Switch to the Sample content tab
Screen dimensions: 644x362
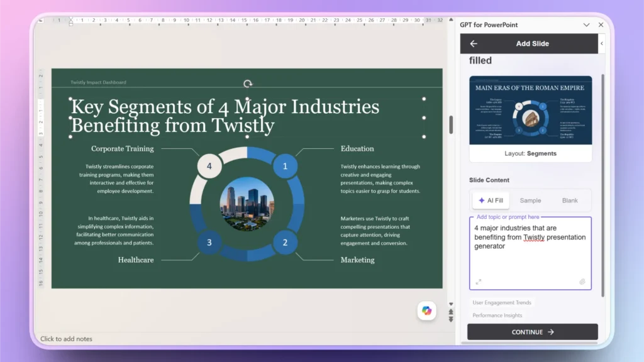[530, 200]
